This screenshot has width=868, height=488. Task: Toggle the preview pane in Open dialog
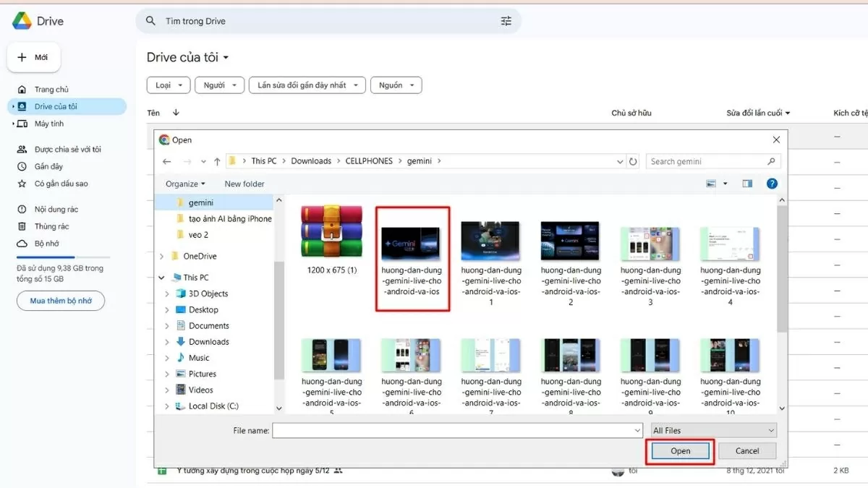coord(746,184)
